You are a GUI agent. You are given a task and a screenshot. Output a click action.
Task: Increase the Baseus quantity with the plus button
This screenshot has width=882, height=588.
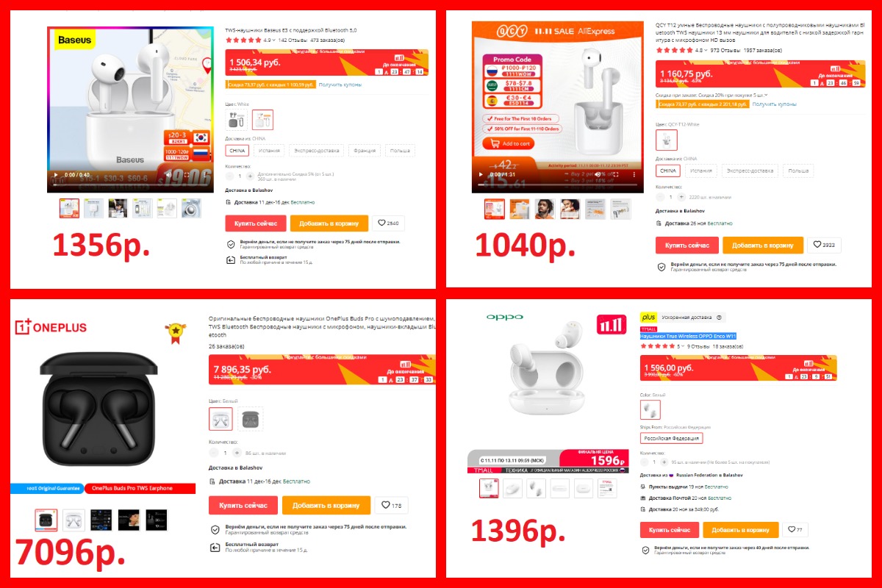point(250,176)
